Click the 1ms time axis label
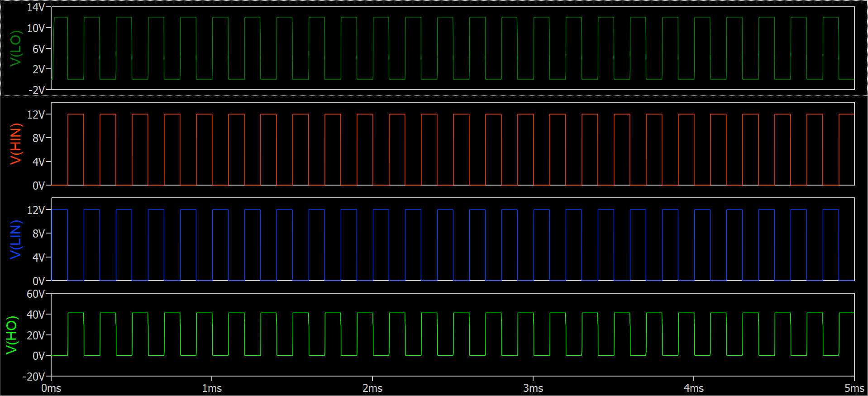 coord(212,388)
